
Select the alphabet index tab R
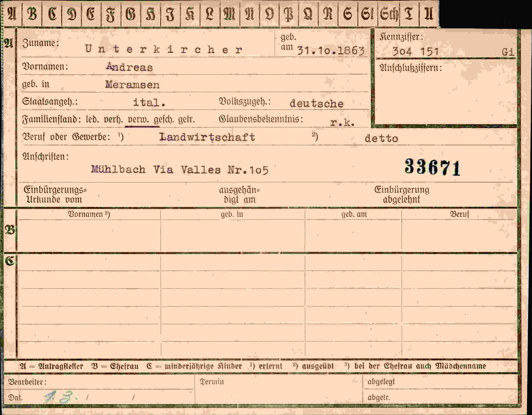click(x=328, y=14)
